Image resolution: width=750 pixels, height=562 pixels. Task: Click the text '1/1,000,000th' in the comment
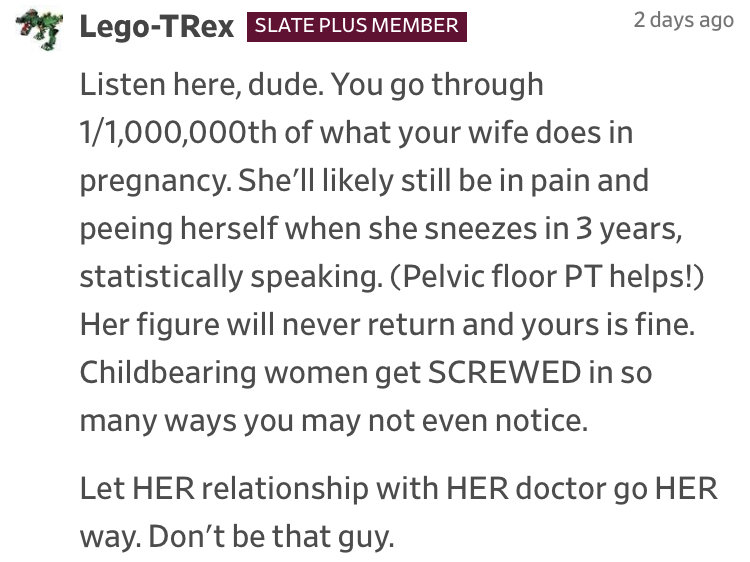[x=178, y=132]
